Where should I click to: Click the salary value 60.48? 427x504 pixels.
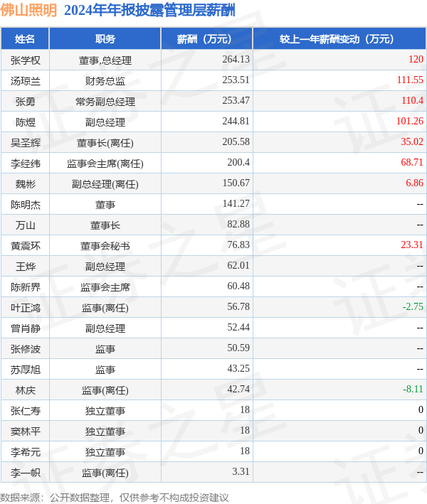pyautogui.click(x=238, y=286)
